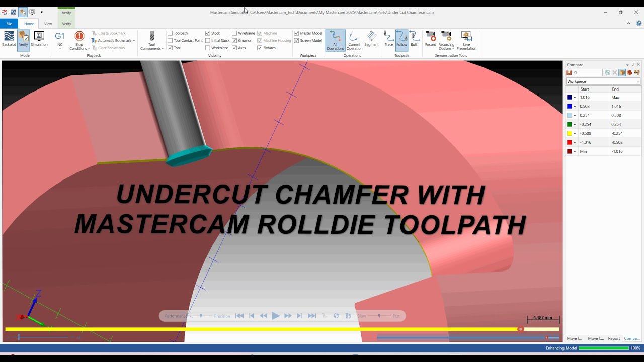This screenshot has width=644, height=362.
Task: Step back one move
Action: point(252,316)
